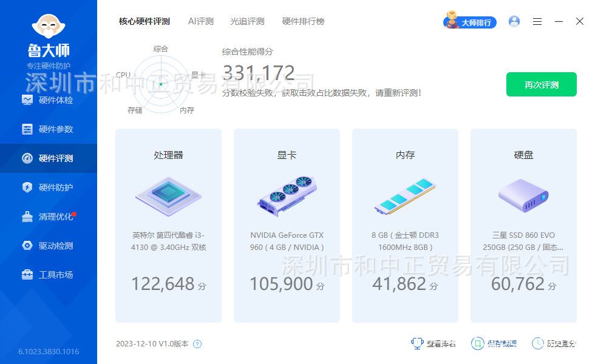Switch to AI评测 tab

coord(201,21)
